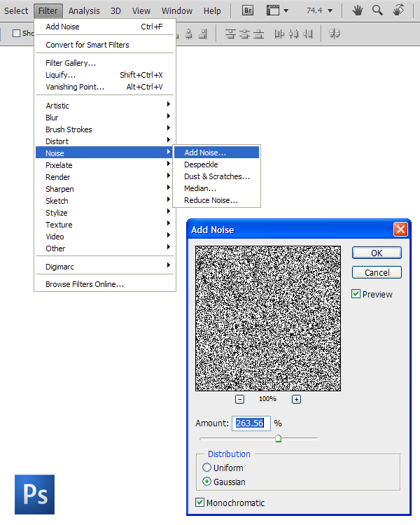
Task: Click the Distribute Left Edges icon
Action: tap(279, 34)
